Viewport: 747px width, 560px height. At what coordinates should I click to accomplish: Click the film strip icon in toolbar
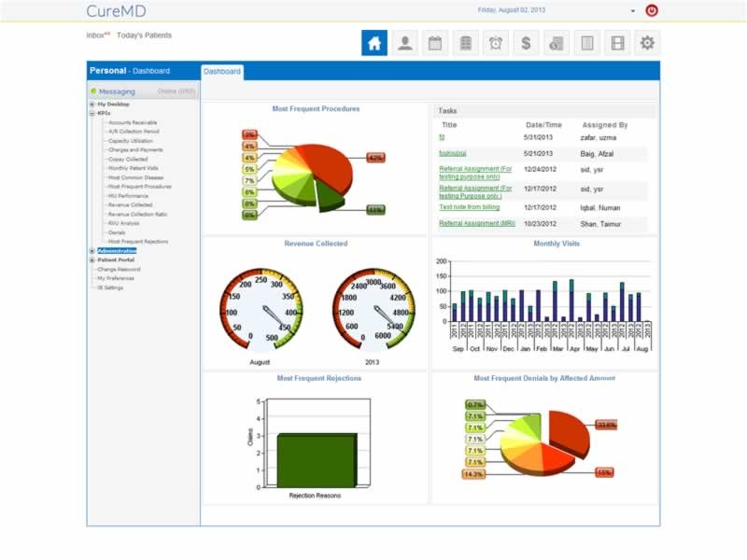click(617, 43)
